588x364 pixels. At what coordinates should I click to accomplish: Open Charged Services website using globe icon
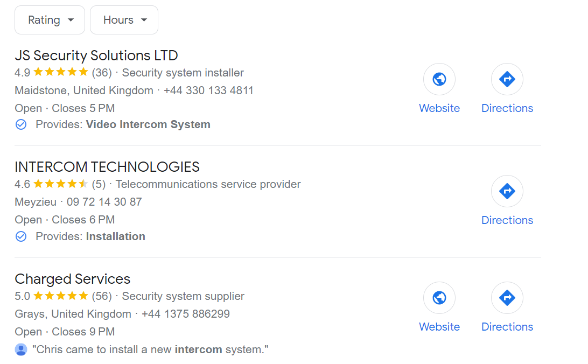coord(439,298)
